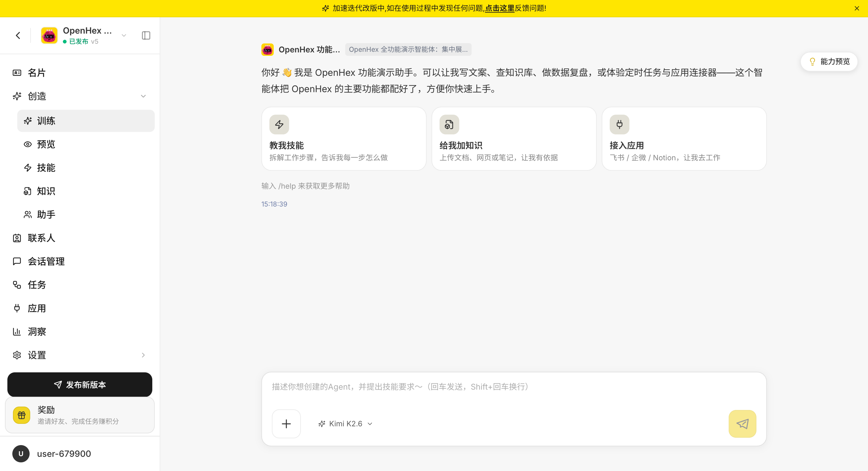Click the OpenHex agent avatar in sidebar header
Screen dimensions: 868x471
coord(49,35)
